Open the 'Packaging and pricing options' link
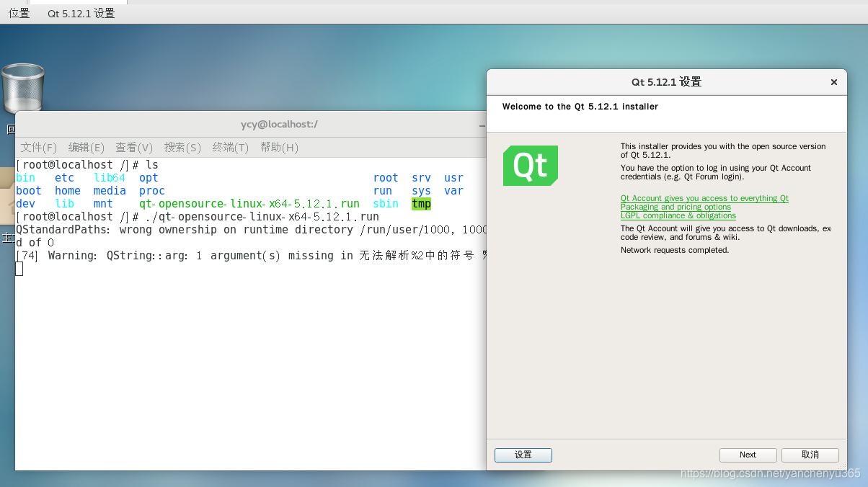 coord(676,207)
